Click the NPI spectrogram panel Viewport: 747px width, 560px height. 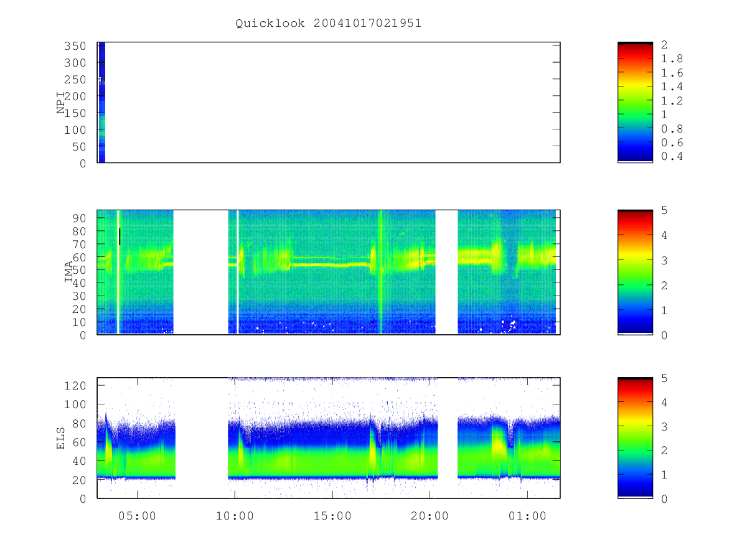tap(329, 103)
